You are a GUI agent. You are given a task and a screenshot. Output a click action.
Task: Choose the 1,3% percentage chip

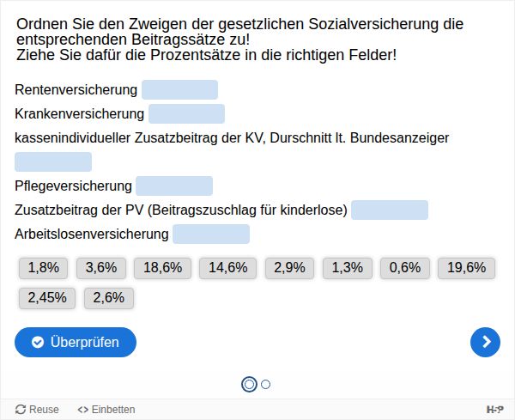tap(348, 268)
